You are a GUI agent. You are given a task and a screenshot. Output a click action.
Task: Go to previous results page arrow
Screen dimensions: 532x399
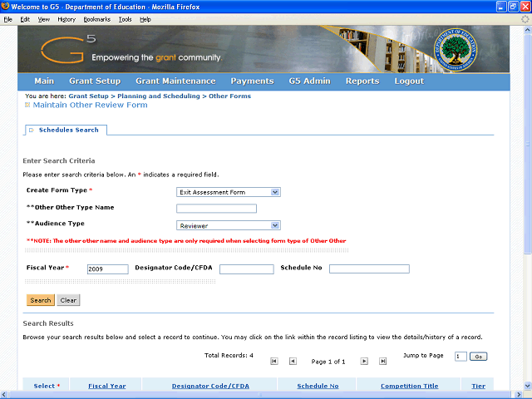click(293, 362)
